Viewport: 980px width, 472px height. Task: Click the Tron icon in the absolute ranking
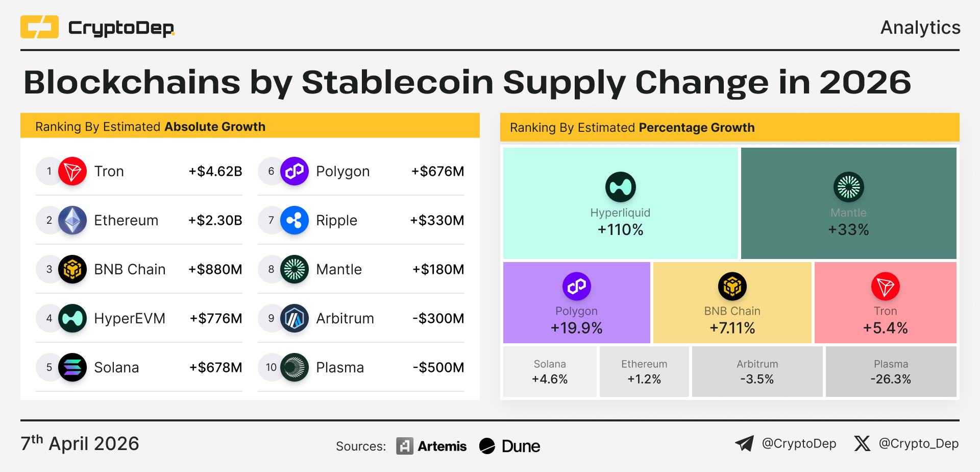tap(72, 171)
